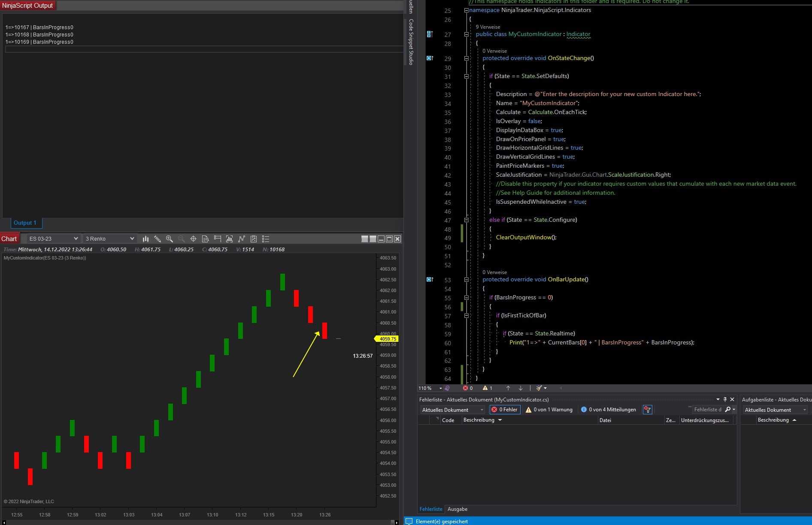Sort by the Beschreibung column header

pos(479,420)
